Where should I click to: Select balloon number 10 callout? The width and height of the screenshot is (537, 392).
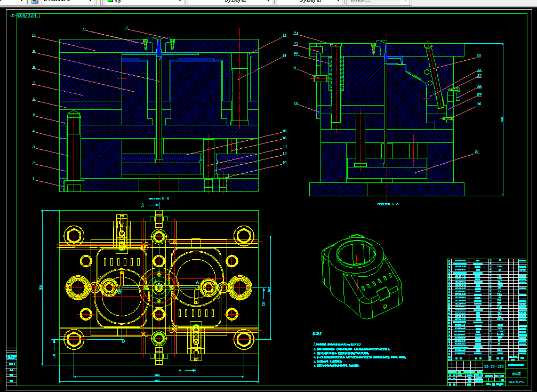pos(33,36)
